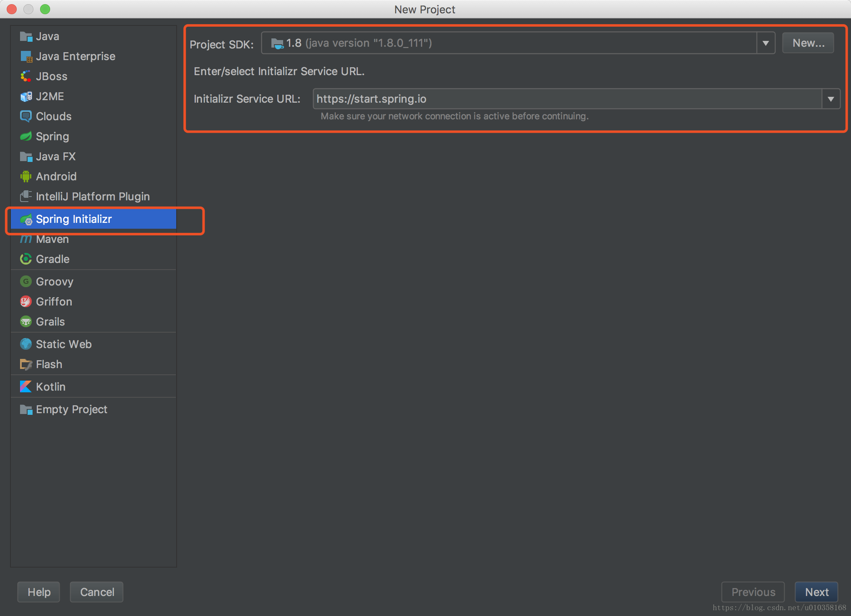Click the Spring Initializr icon

[26, 219]
